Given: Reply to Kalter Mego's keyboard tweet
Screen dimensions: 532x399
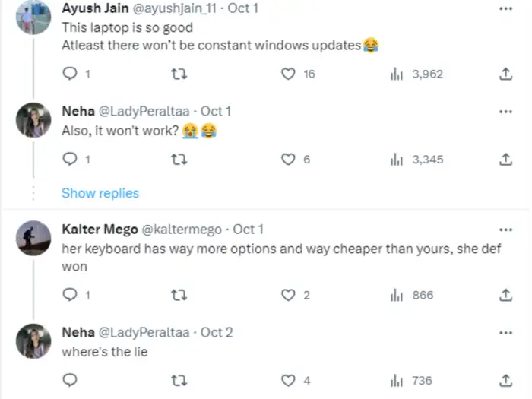Looking at the screenshot, I should click(70, 295).
